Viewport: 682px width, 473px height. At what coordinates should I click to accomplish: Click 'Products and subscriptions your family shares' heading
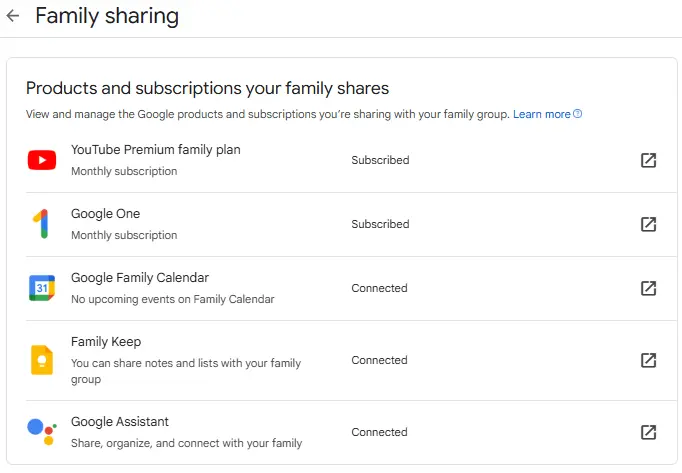207,88
